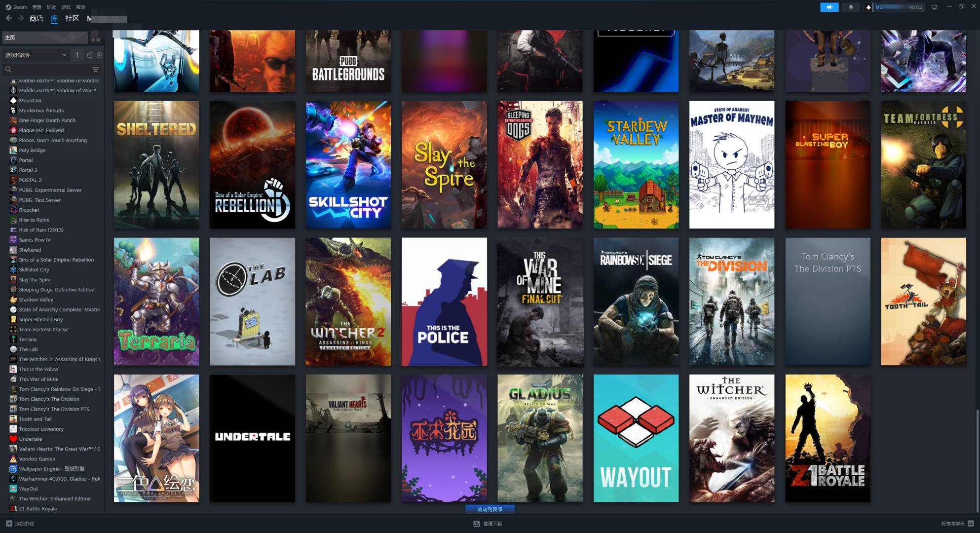Open the 帮助 menu
Image resolution: width=980 pixels, height=533 pixels.
click(x=80, y=7)
